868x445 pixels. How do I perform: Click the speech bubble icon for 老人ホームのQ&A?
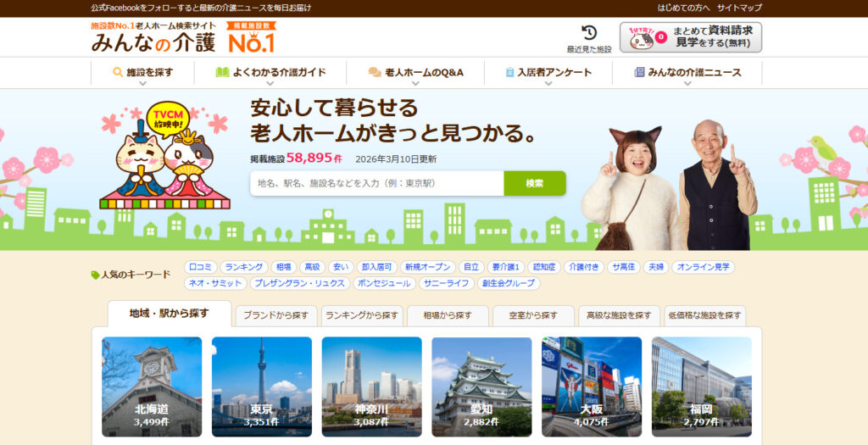click(374, 73)
